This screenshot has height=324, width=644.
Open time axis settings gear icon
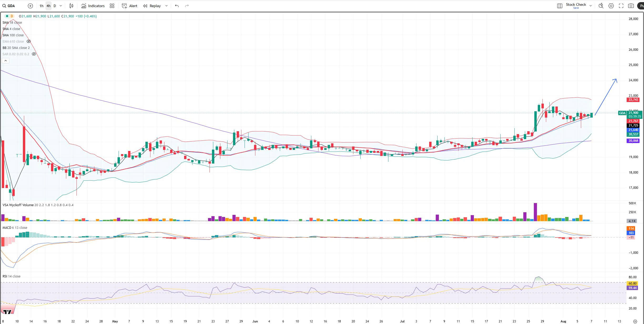[635, 321]
